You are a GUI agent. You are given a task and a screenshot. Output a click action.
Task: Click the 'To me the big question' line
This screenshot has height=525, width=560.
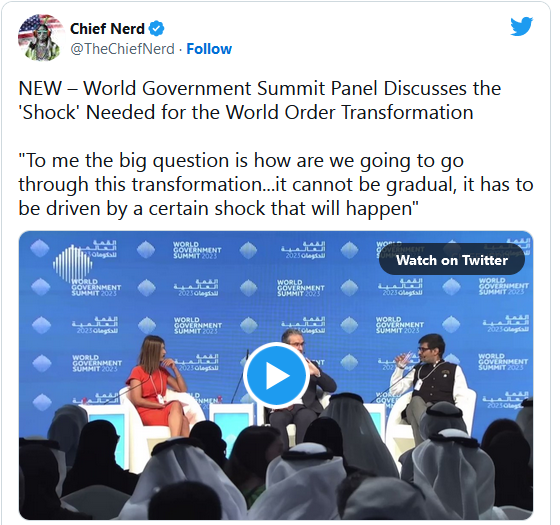(241, 160)
